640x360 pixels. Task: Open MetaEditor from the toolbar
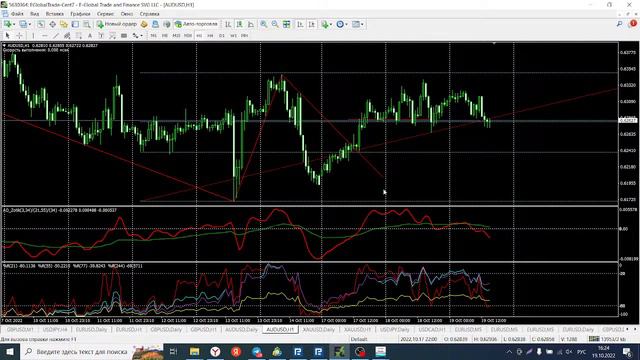144,24
